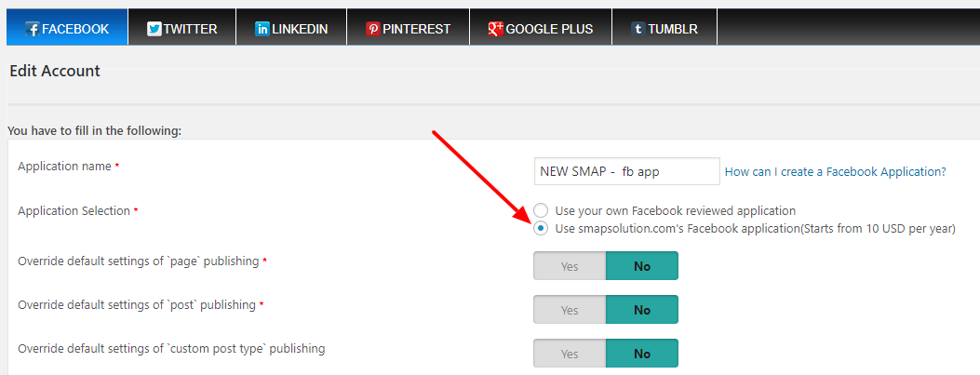The image size is (980, 375).
Task: Click the Twitter bird icon
Action: point(154,28)
